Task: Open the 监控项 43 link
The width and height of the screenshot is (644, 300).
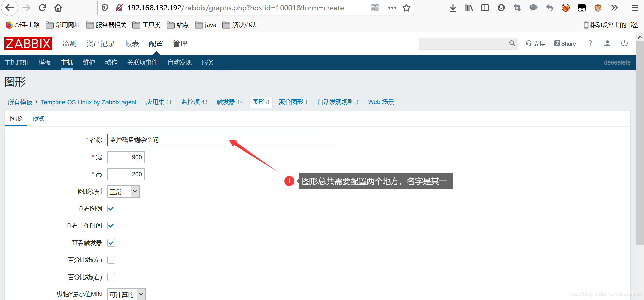Action: pyautogui.click(x=194, y=102)
